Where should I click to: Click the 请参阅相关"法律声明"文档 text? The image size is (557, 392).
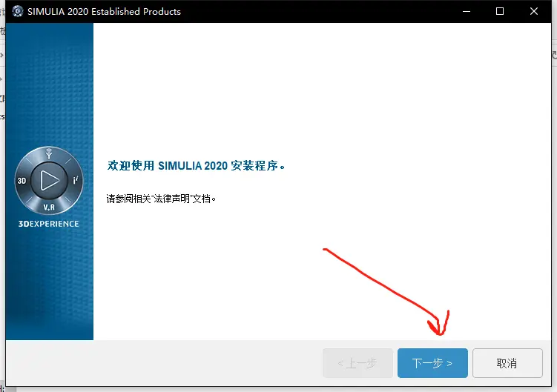tap(161, 199)
